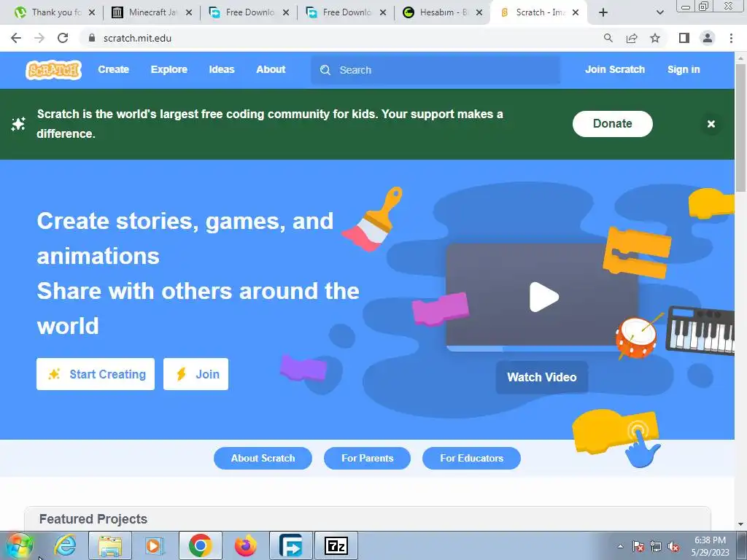Open For Educators link
The image size is (747, 560).
click(471, 458)
